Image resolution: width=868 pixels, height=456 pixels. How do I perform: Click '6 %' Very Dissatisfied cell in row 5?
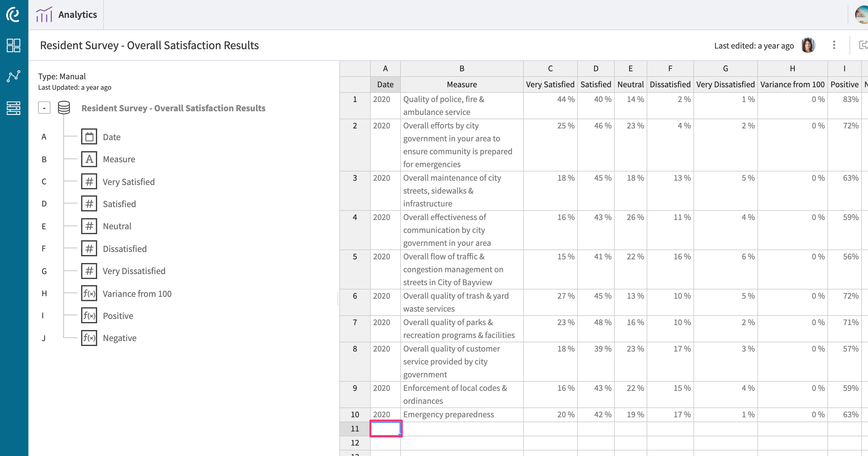(x=725, y=269)
